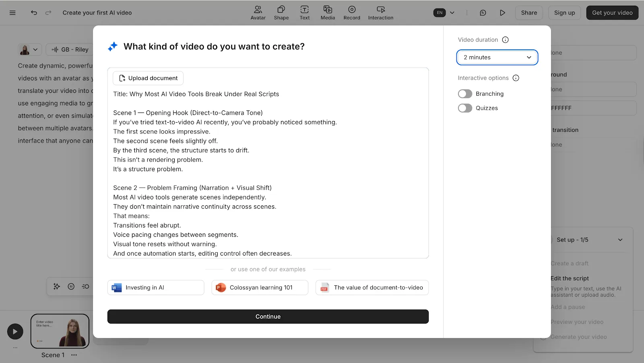The image size is (644, 363).
Task: Open the 2 minutes duration dropdown
Action: click(x=497, y=57)
